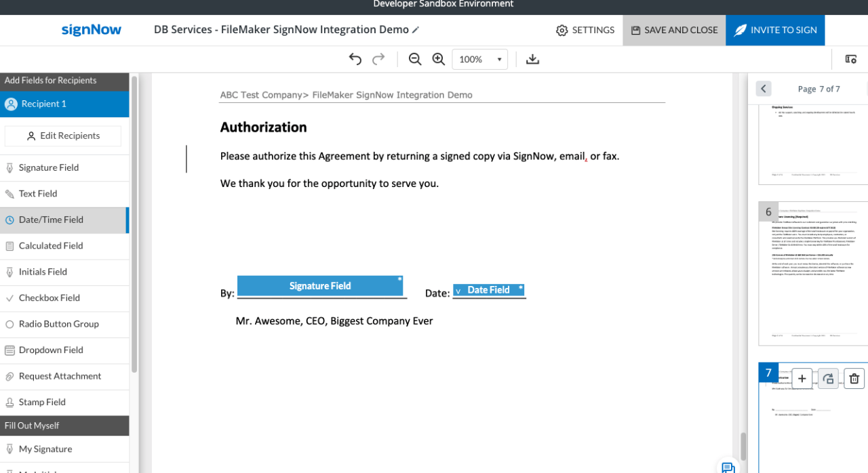
Task: Click Save and Close button
Action: (x=674, y=30)
